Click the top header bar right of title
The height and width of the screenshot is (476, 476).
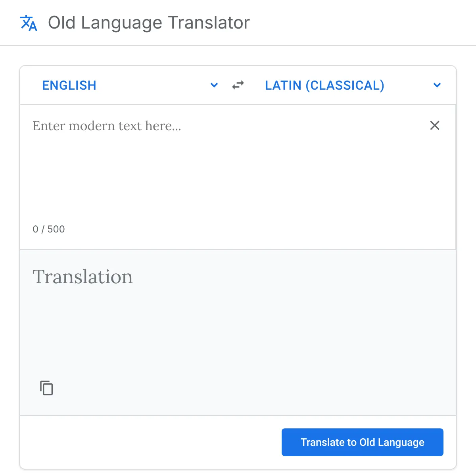click(357, 23)
